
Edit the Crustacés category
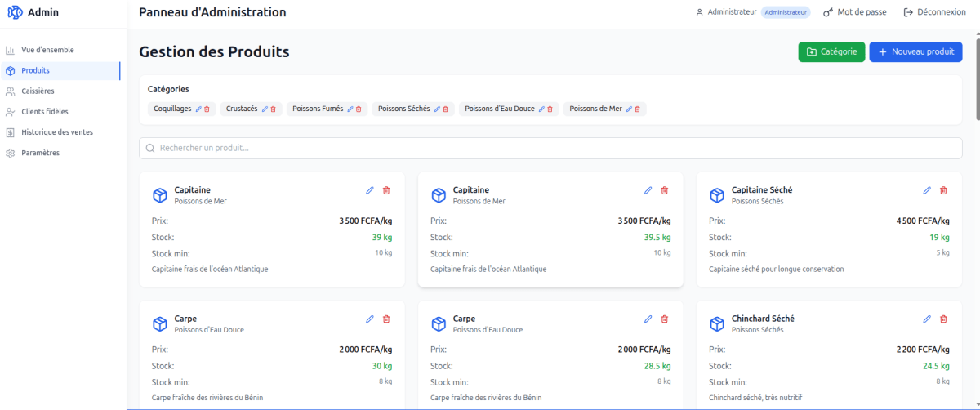click(265, 109)
